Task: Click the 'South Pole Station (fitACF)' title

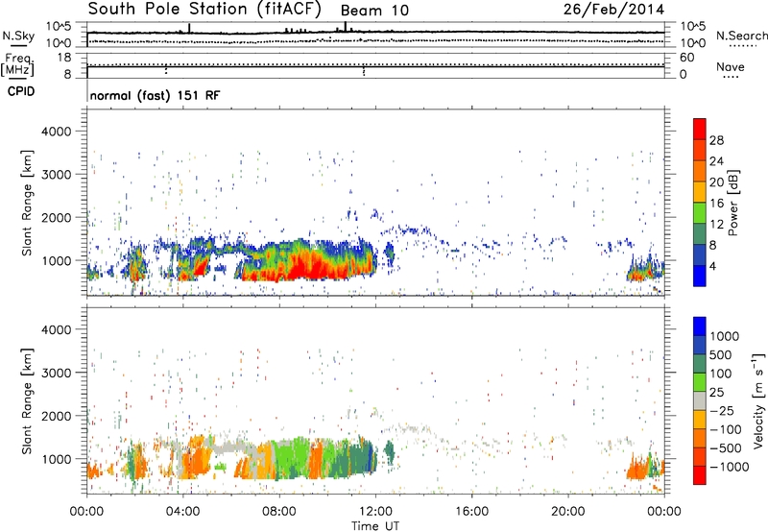Action: coord(204,10)
